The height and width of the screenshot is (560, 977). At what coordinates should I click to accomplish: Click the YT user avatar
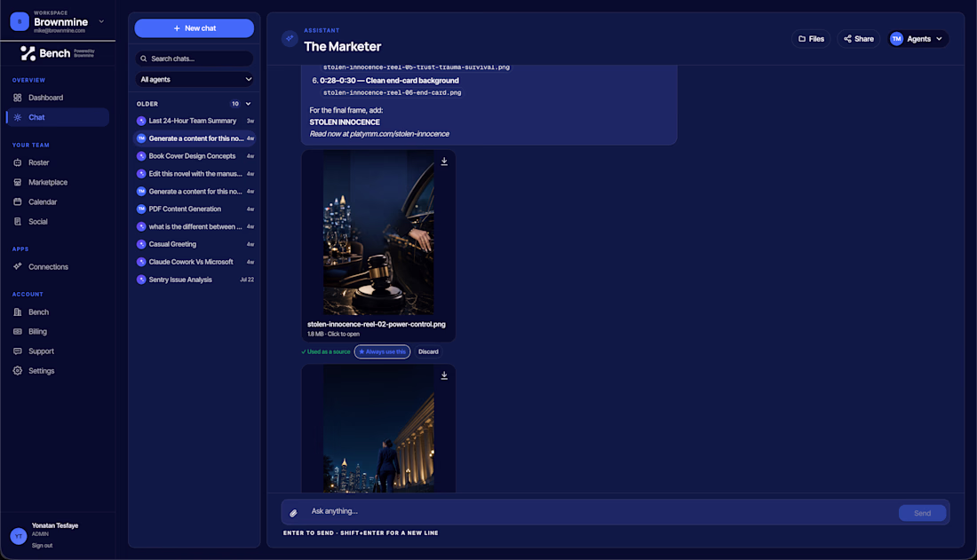coord(18,536)
